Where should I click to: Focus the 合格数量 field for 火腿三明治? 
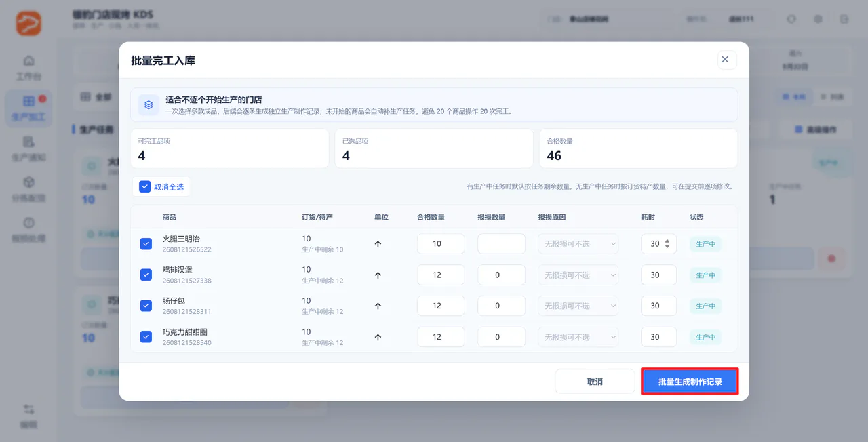[441, 244]
